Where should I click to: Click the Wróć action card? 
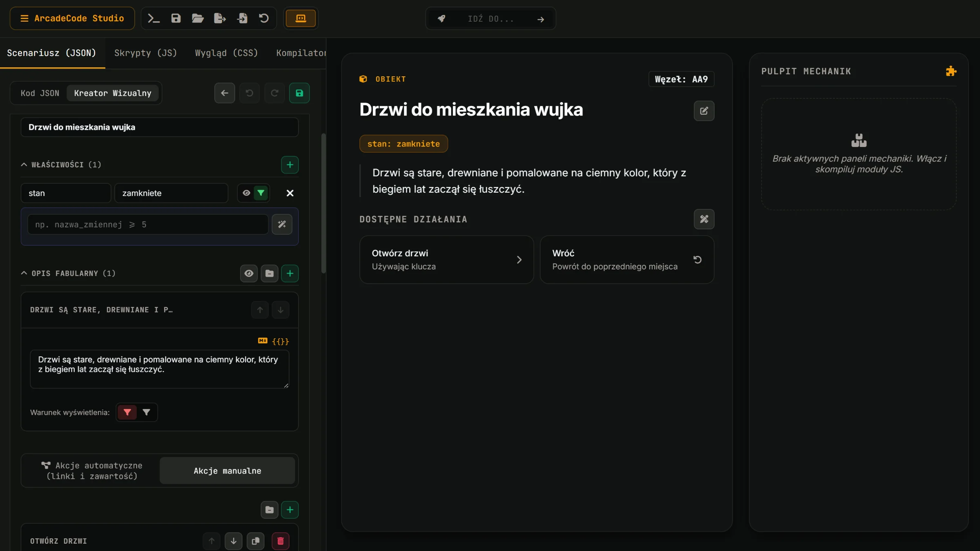click(x=627, y=260)
